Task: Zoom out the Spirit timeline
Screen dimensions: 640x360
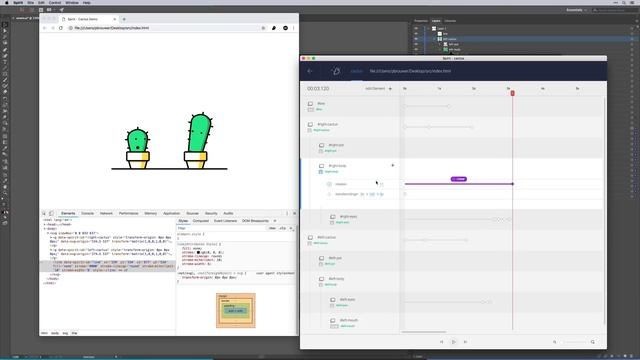Action: coord(555,342)
